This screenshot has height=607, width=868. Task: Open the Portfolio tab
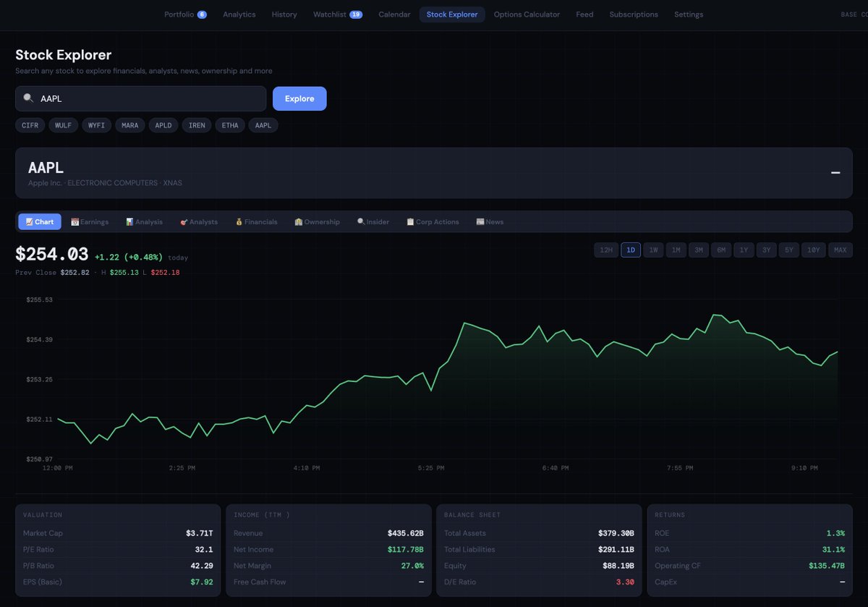185,14
